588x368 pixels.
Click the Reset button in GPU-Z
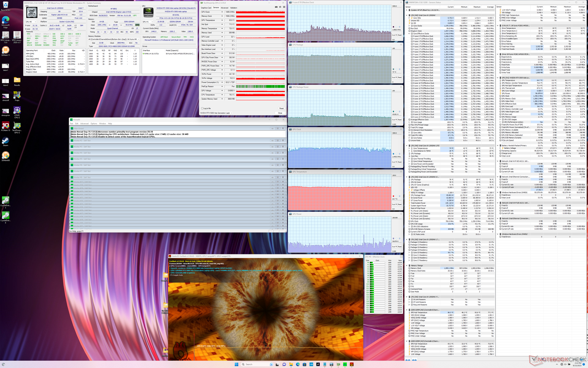point(281,108)
